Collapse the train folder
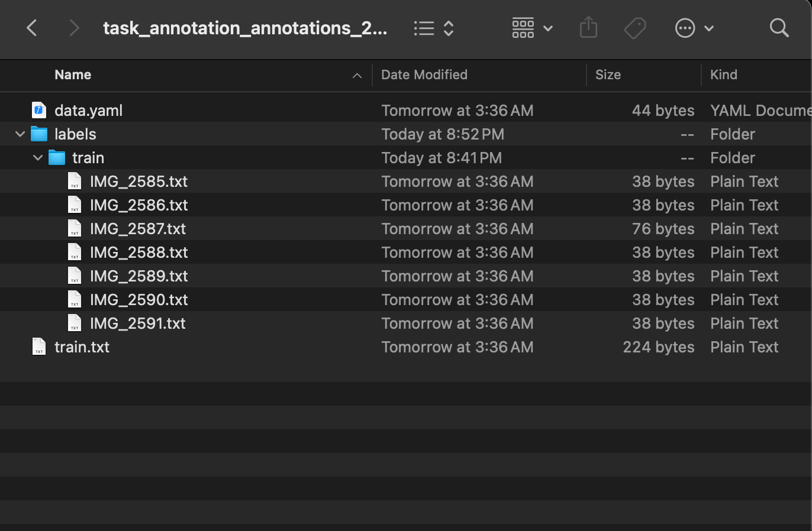 [x=38, y=158]
